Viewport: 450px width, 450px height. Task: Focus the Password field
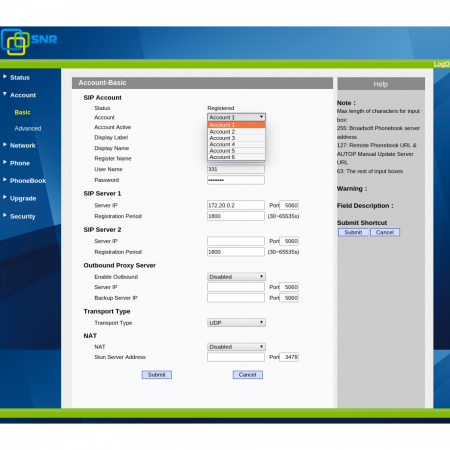236,180
